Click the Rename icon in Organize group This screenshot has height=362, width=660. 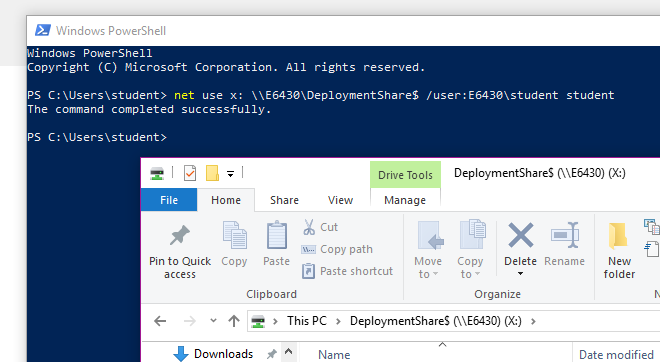click(565, 235)
